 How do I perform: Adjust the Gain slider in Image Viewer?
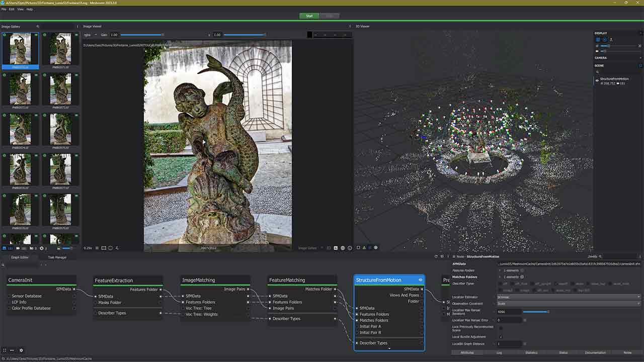pyautogui.click(x=141, y=35)
